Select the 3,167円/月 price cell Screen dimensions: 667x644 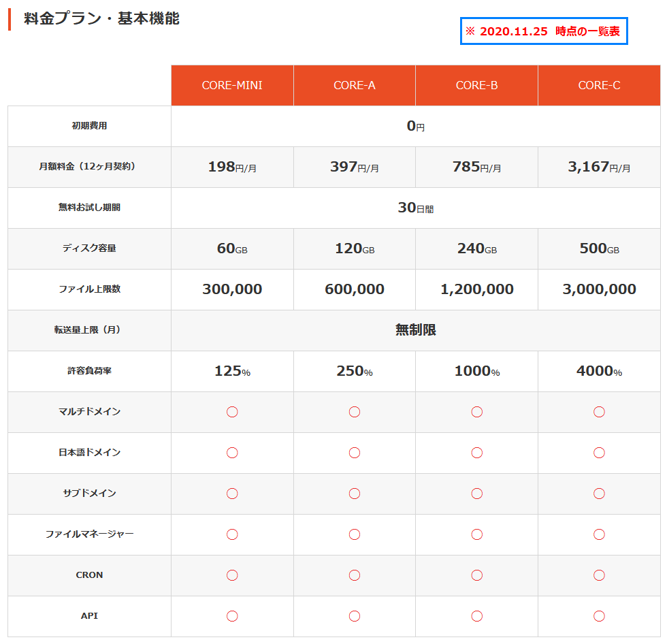pyautogui.click(x=599, y=167)
